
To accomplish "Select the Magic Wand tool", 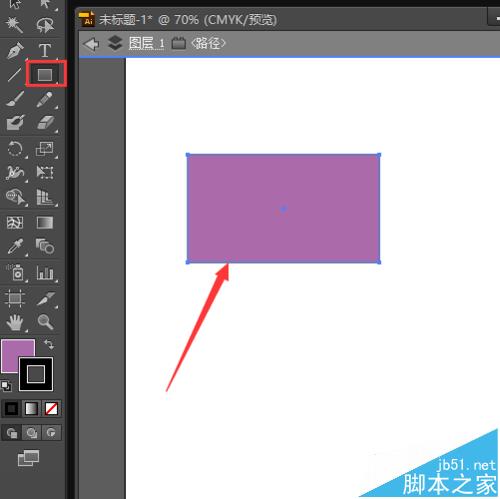I will point(15,25).
